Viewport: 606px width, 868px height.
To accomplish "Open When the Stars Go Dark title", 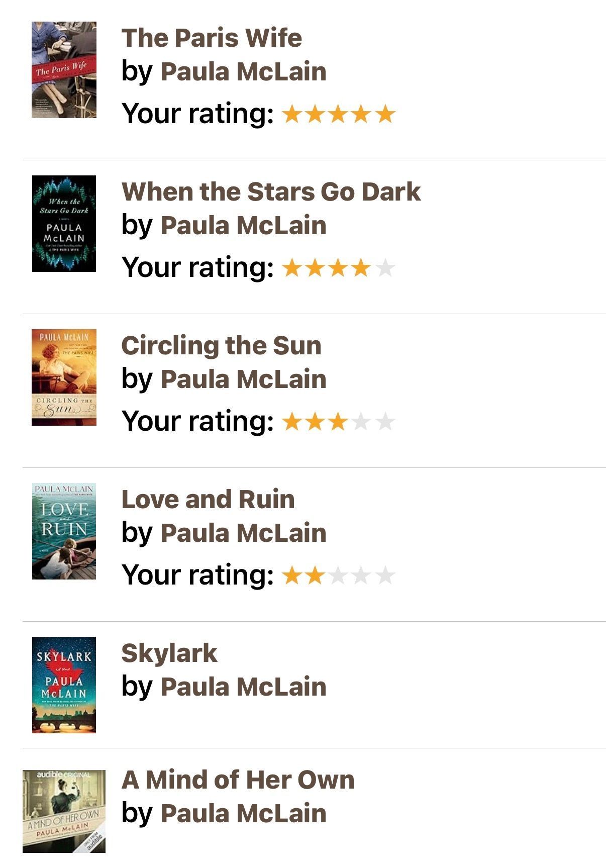I will coord(271,191).
